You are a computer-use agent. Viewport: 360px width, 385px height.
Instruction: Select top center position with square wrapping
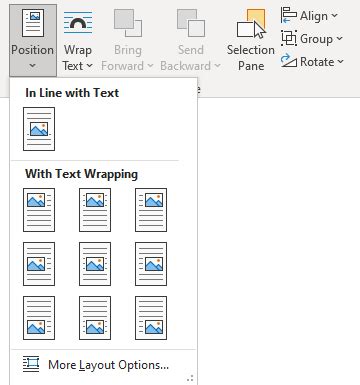pyautogui.click(x=95, y=210)
